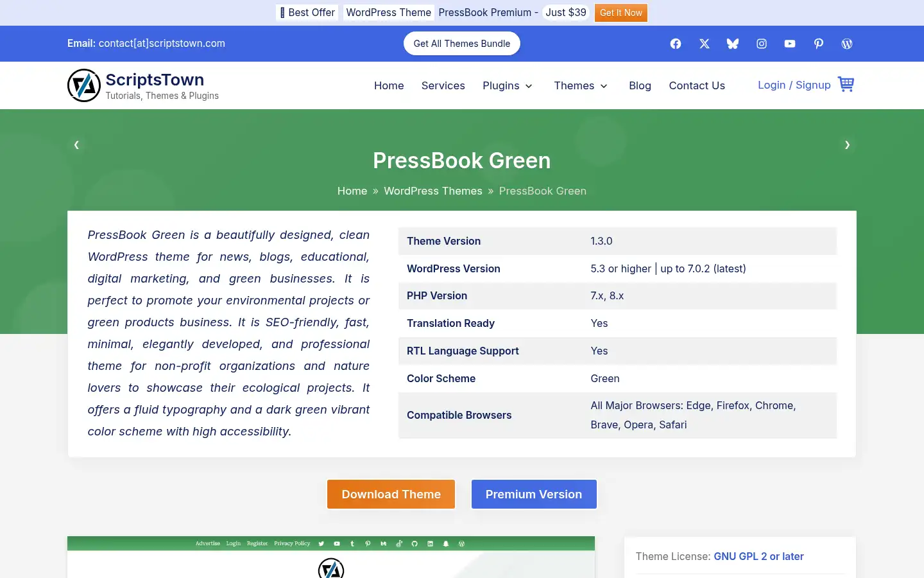Click 'Tutorials, Themes & Plugins' tagline

pos(162,96)
